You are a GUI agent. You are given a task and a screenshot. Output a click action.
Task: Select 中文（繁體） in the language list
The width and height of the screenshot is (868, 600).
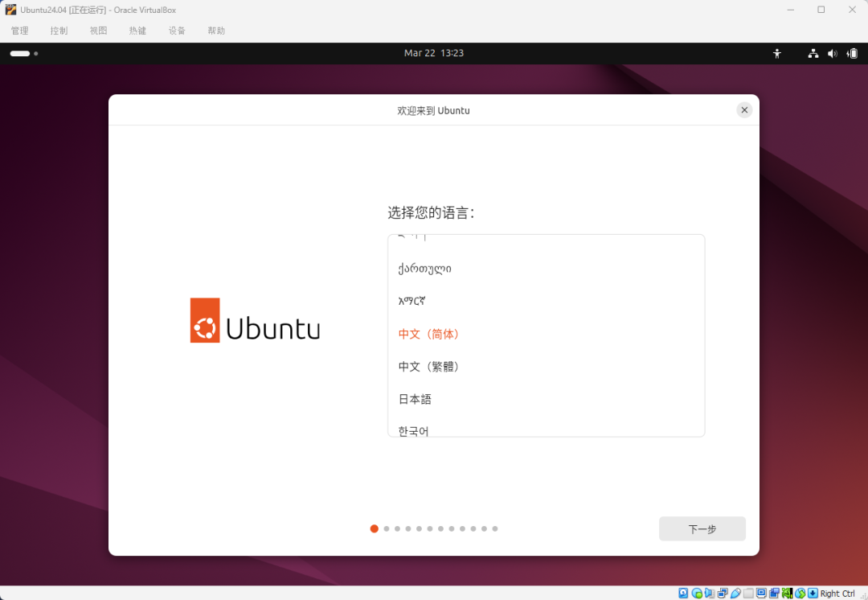click(x=428, y=366)
